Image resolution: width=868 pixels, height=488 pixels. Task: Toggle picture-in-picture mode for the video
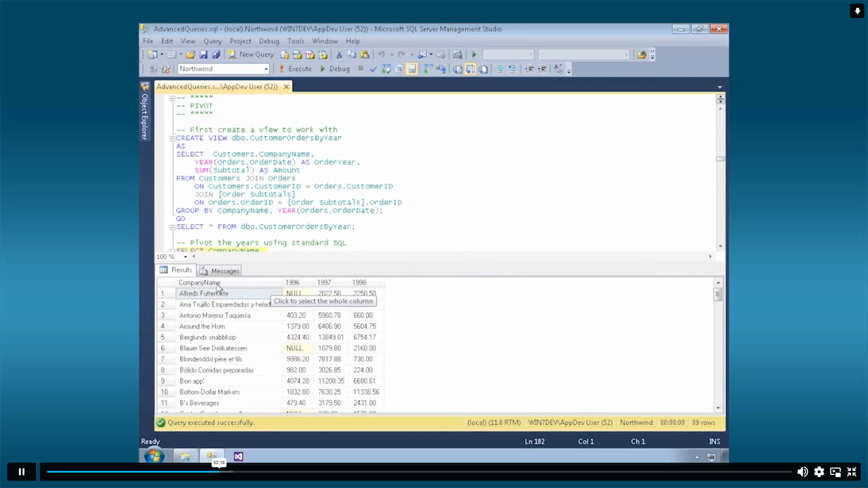coord(835,471)
